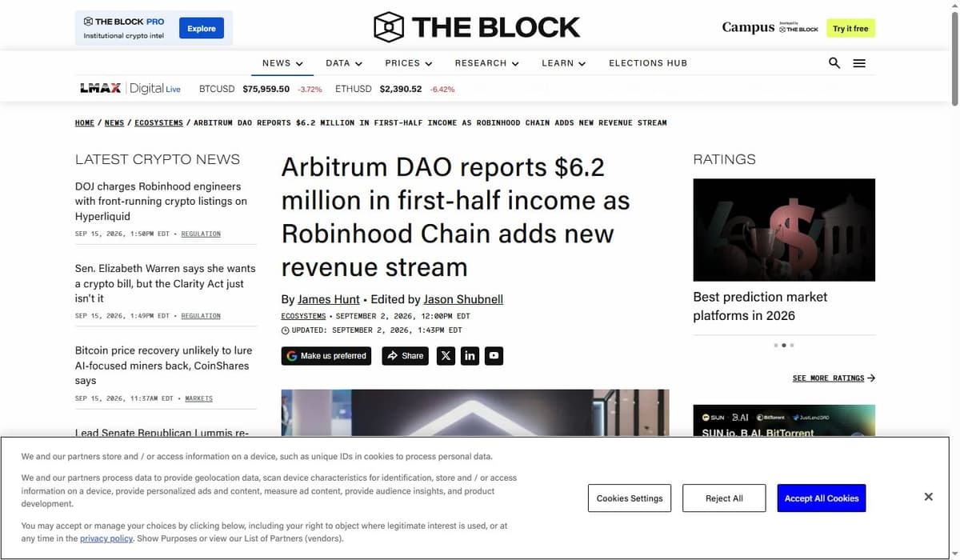960x560 pixels.
Task: Select the third ratings carousel dot
Action: click(x=791, y=345)
